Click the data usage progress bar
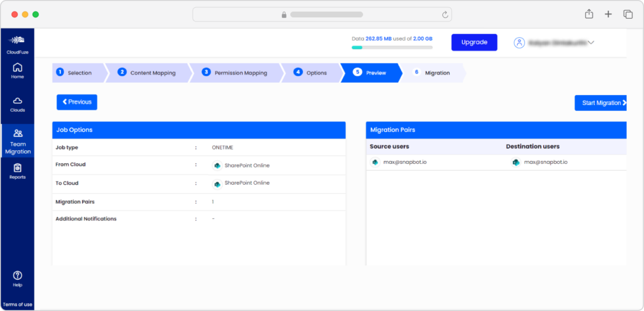Image resolution: width=644 pixels, height=311 pixels. pos(392,47)
